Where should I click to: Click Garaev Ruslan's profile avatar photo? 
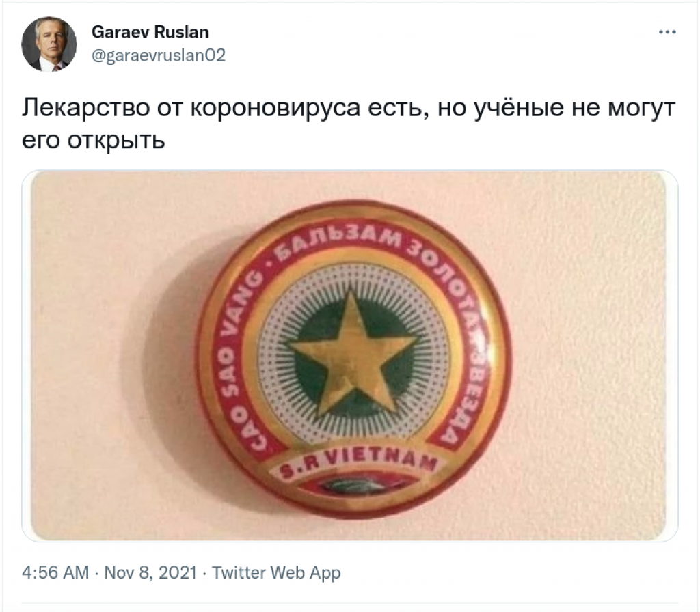point(49,44)
